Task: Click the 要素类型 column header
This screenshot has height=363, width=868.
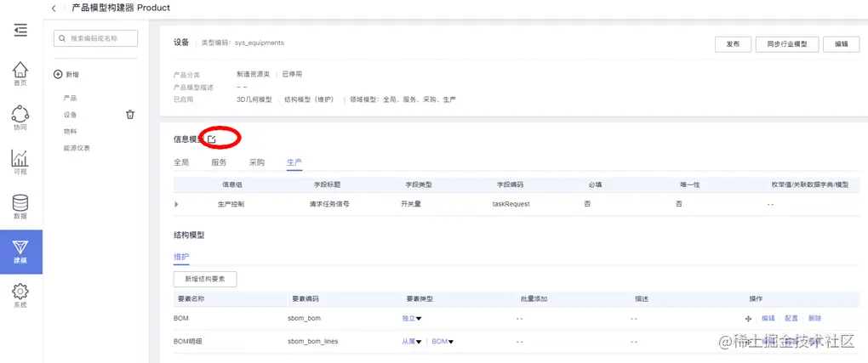Action: 420,298
